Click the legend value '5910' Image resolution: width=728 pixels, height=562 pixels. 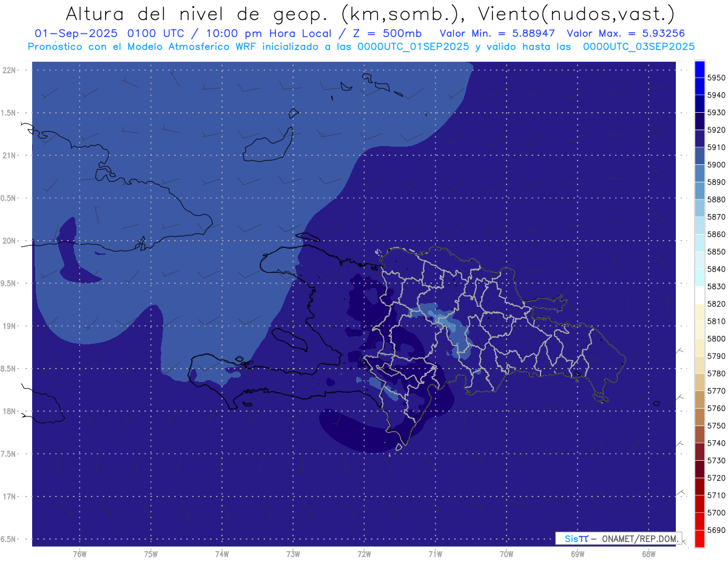point(716,147)
